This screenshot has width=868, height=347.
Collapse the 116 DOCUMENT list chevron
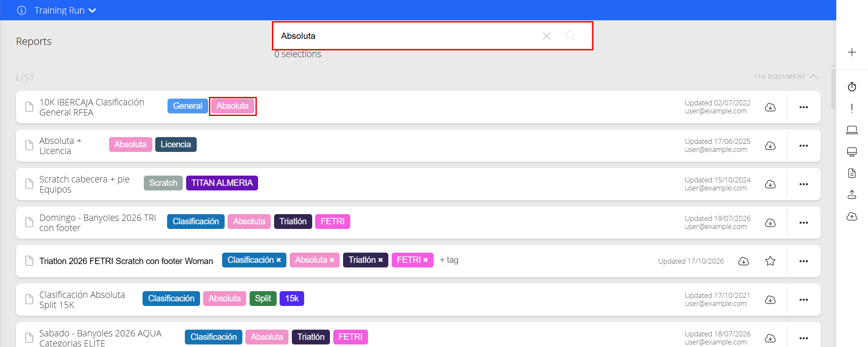813,77
